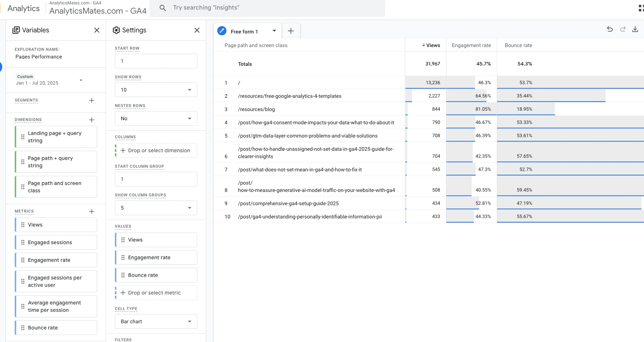
Task: Click the search magnifier icon
Action: coord(163,8)
